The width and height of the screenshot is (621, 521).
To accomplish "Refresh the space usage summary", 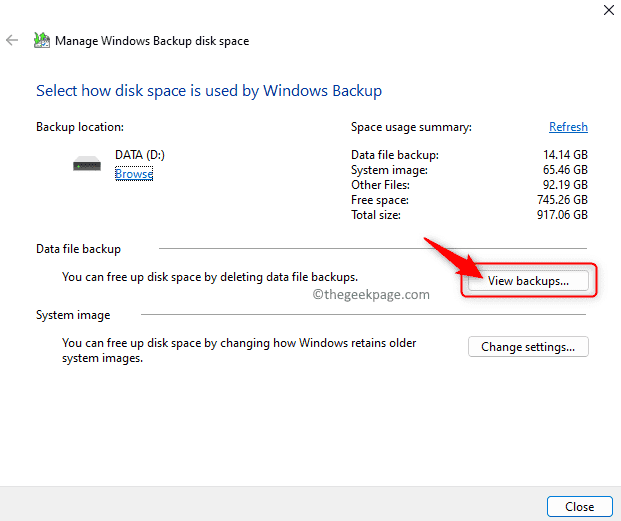I will [x=568, y=127].
